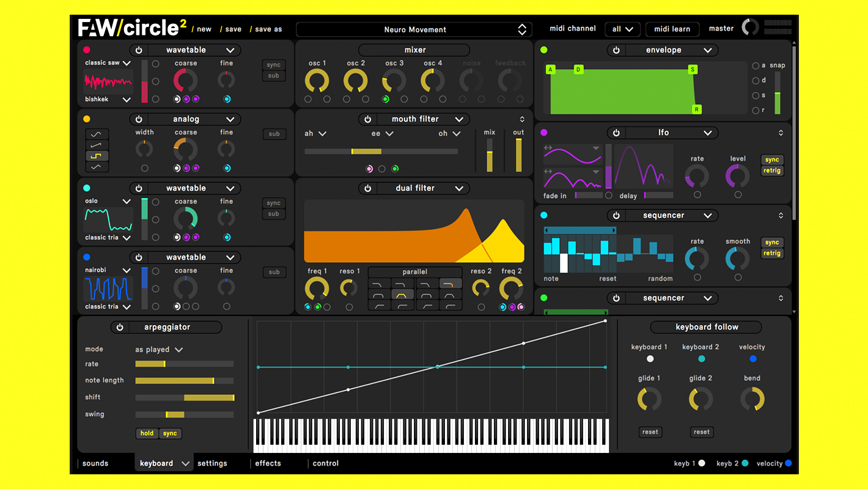Toggle the power icon of the analog oscillator
The image size is (868, 489).
(139, 119)
